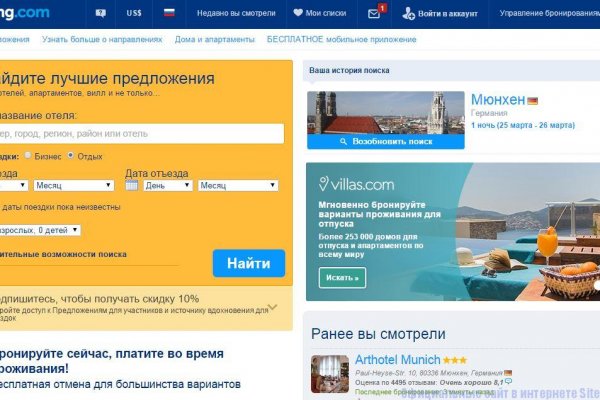The width and height of the screenshot is (600, 400).
Task: Open the mail envelope notifications icon
Action: [373, 14]
